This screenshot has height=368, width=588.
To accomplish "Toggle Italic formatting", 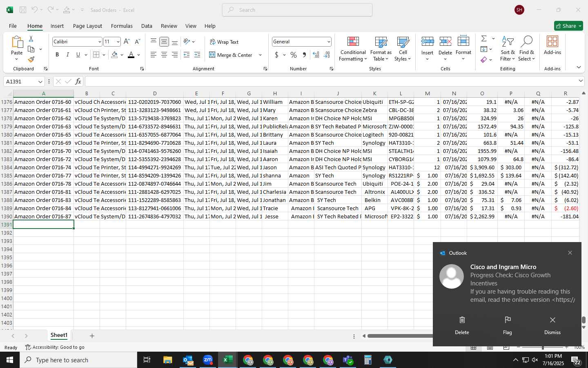I will coord(68,55).
